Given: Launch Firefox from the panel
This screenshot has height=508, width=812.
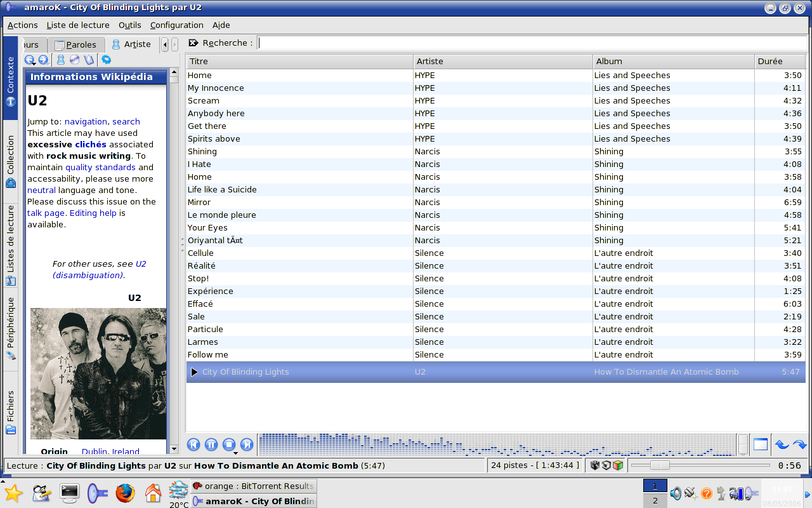Looking at the screenshot, I should 125,493.
